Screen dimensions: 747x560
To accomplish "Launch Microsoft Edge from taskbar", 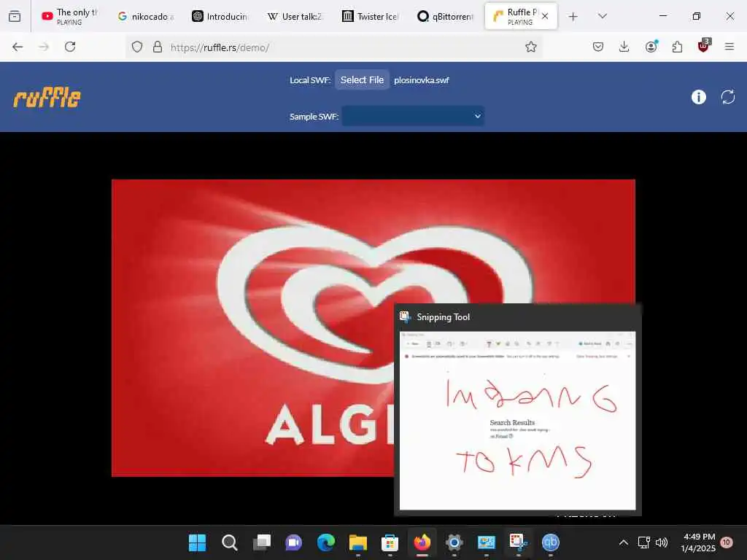I will pyautogui.click(x=326, y=542).
